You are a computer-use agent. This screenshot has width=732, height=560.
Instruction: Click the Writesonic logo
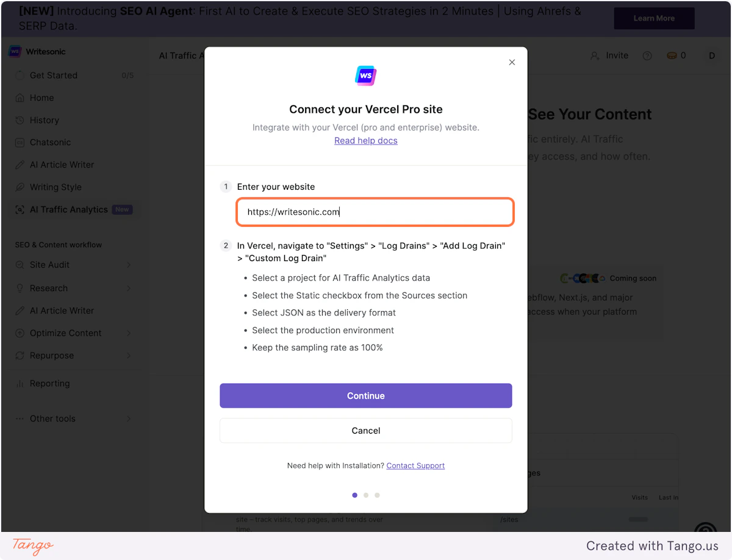click(39, 51)
